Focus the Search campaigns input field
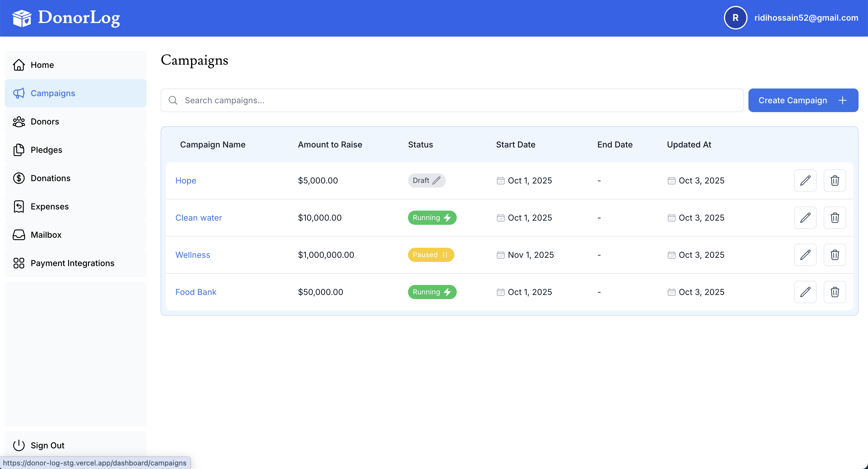Viewport: 868px width, 469px height. pyautogui.click(x=451, y=100)
